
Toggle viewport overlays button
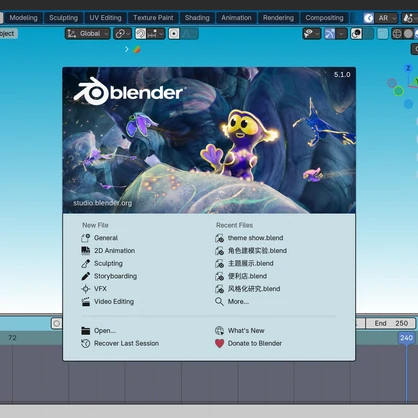pos(356,34)
